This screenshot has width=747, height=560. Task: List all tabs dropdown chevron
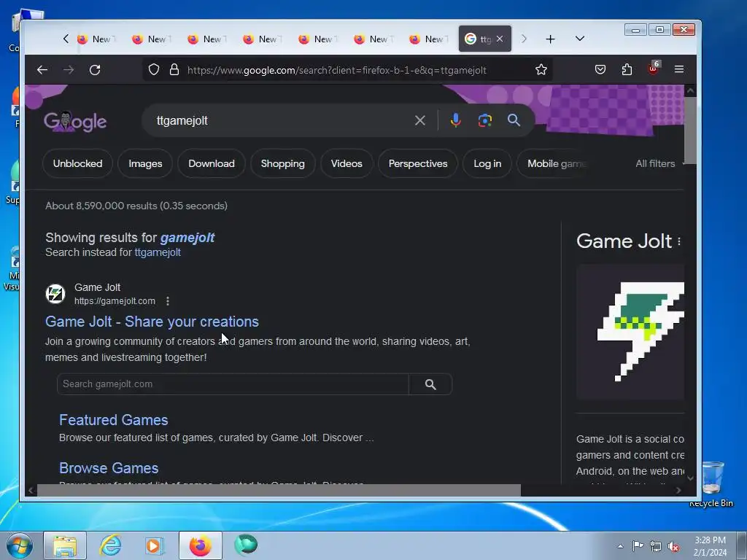[579, 39]
